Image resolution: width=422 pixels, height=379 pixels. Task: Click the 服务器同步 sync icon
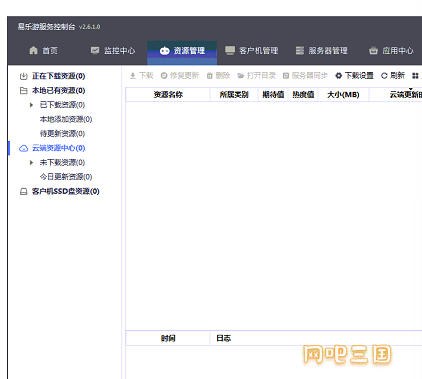click(x=286, y=76)
